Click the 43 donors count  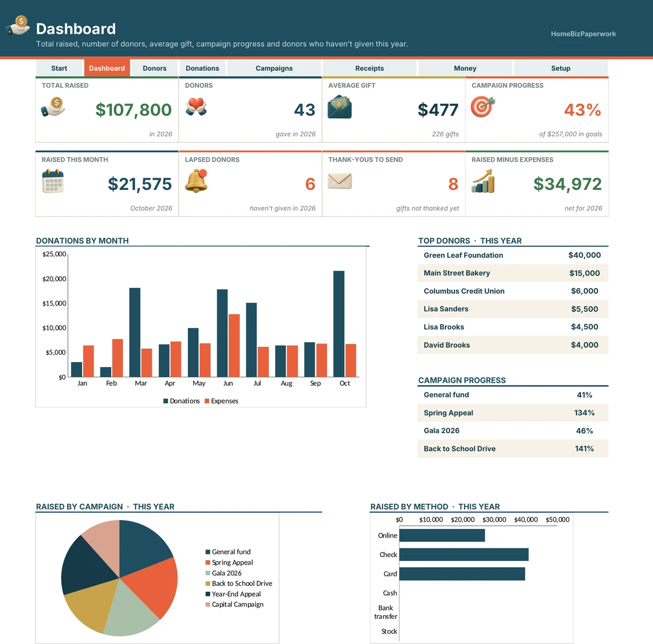305,109
